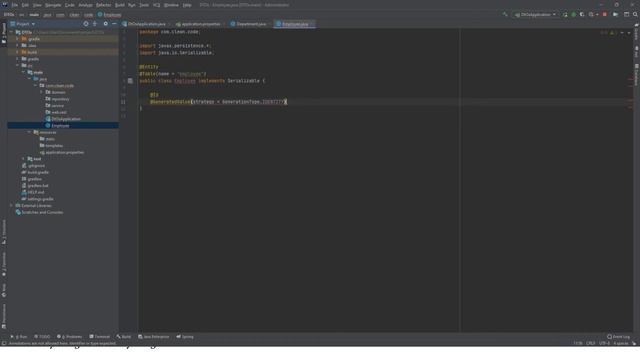Select Employee class in project tree
Screen dimensions: 640x360
pyautogui.click(x=57, y=126)
